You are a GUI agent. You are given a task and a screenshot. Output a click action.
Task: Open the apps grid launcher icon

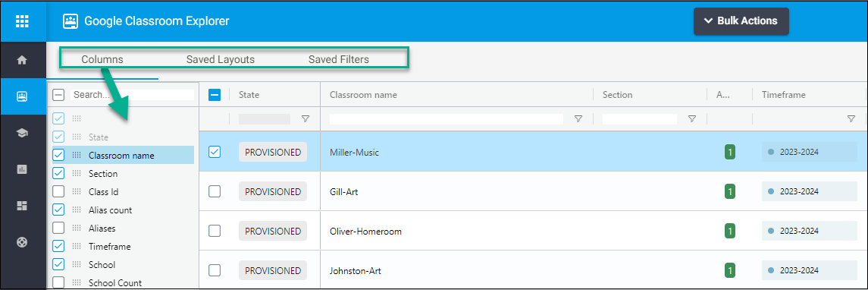[22, 21]
